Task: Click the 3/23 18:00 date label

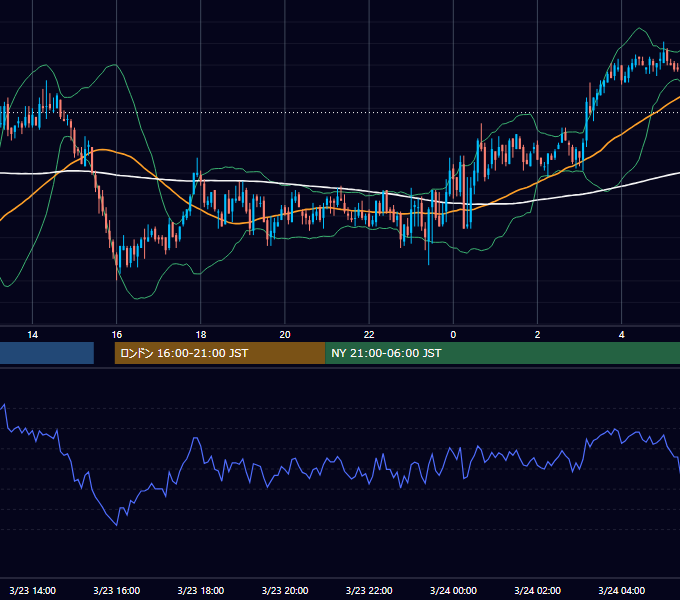Action: (x=201, y=590)
